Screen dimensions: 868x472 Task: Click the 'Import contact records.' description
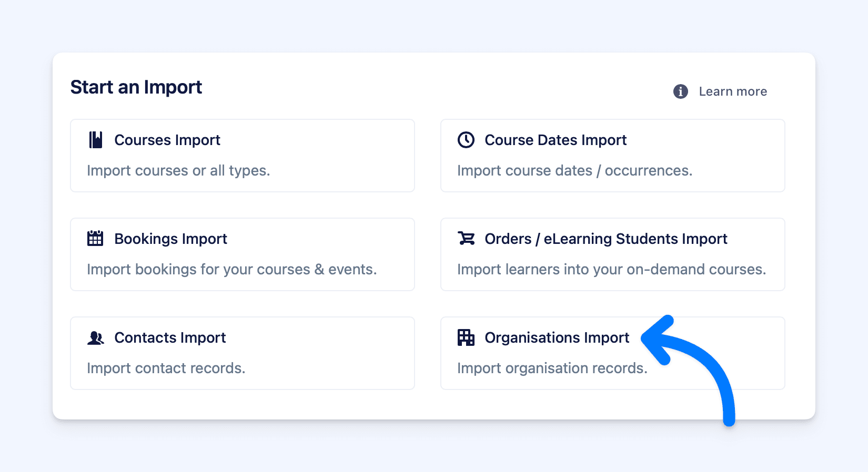pyautogui.click(x=166, y=368)
